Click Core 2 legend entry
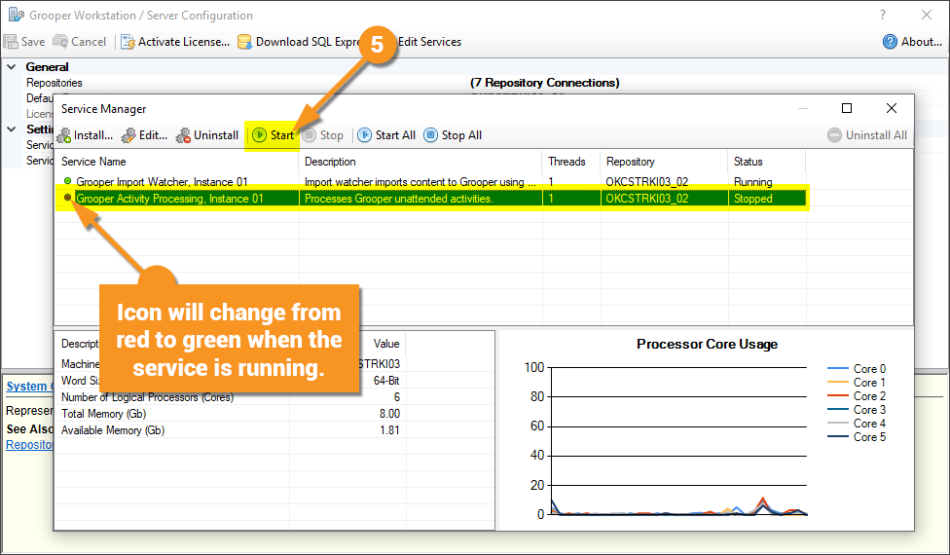Viewport: 950px width, 555px height. pos(856,396)
